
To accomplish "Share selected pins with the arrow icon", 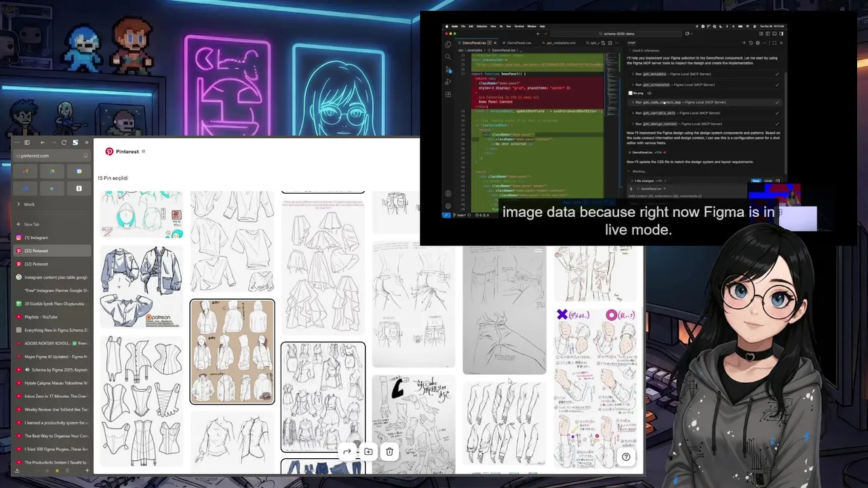I will point(347,451).
